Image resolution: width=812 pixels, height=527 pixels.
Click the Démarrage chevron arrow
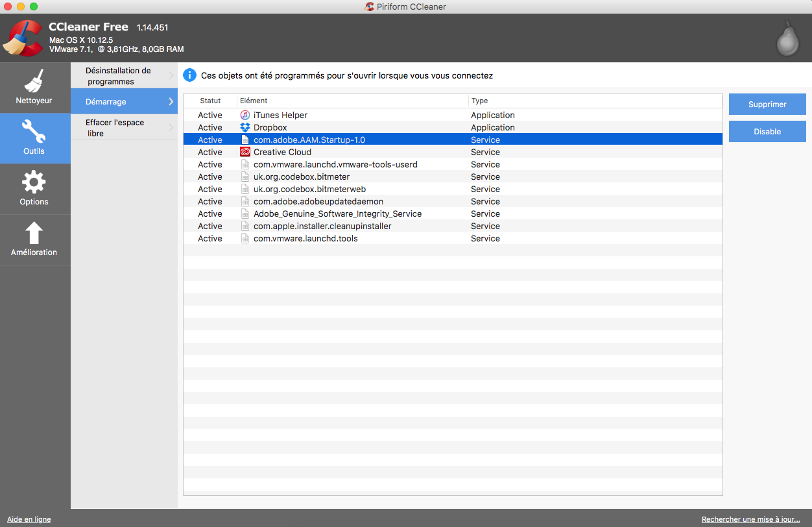click(171, 102)
